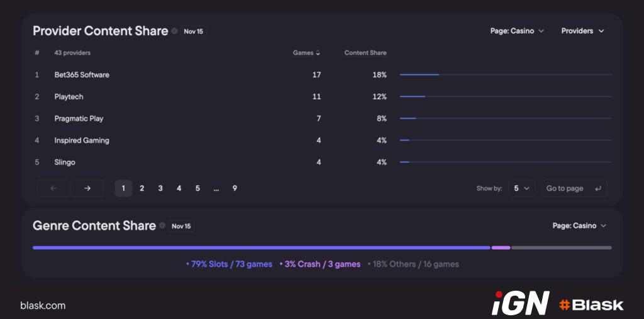
Task: Click the Slingo provider name
Action: click(x=65, y=162)
